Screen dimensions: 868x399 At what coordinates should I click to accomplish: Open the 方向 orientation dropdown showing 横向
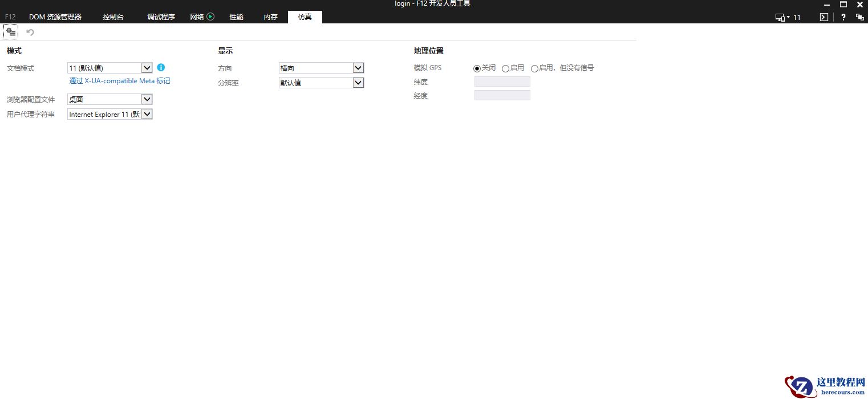point(358,67)
